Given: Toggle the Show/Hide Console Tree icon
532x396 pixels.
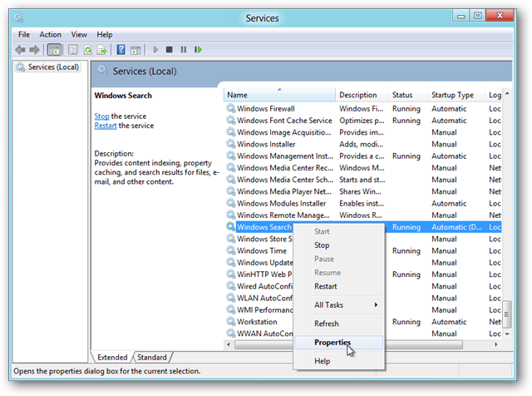Looking at the screenshot, I should coord(54,50).
